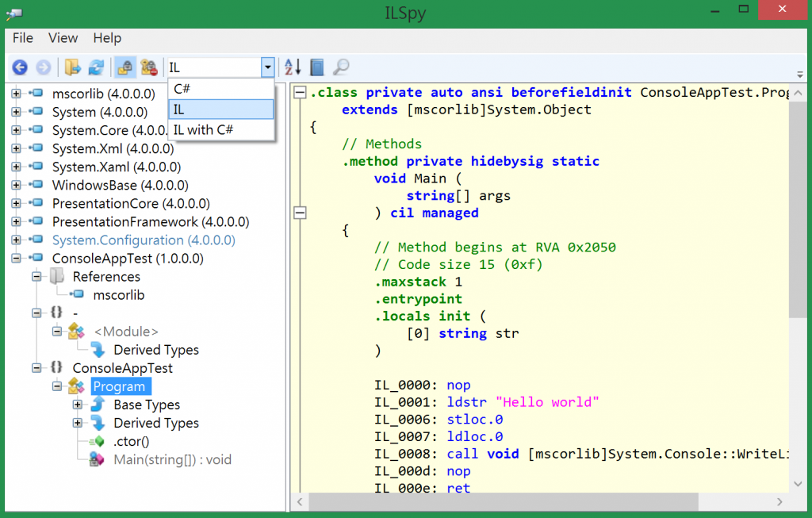
Task: Open the Help menu
Action: pos(107,38)
